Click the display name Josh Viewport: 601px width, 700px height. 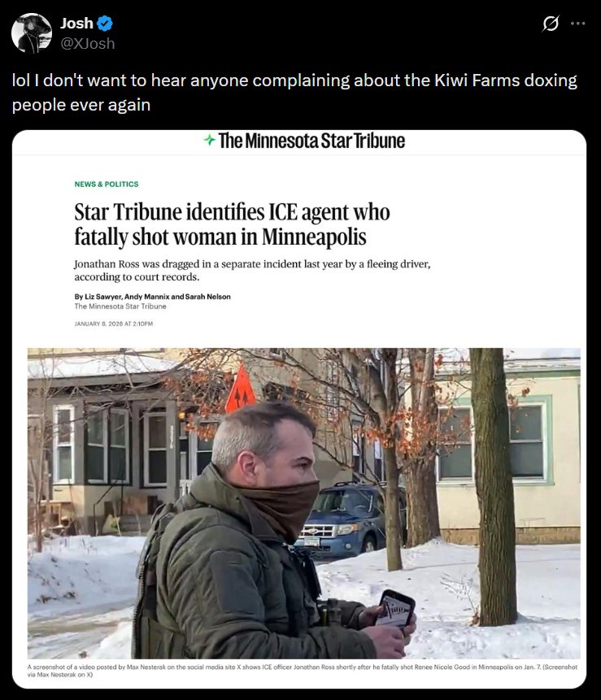point(76,24)
